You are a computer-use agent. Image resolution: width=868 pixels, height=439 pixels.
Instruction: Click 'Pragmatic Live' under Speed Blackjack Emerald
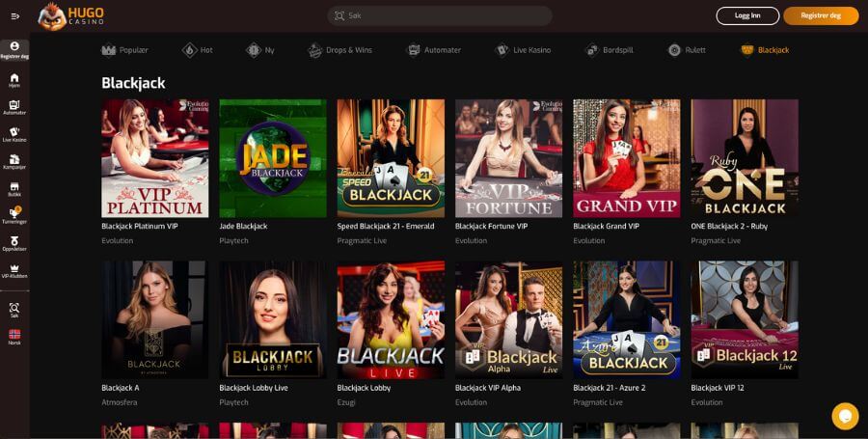[362, 241]
